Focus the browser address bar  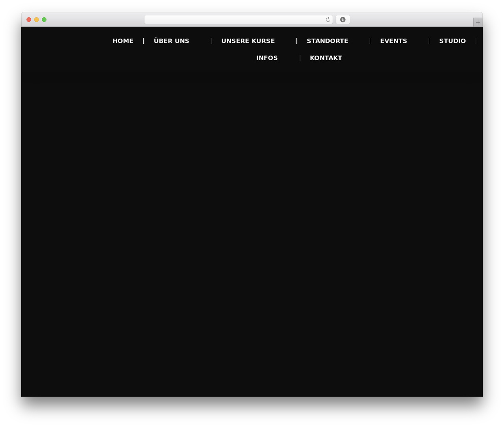[x=238, y=20]
